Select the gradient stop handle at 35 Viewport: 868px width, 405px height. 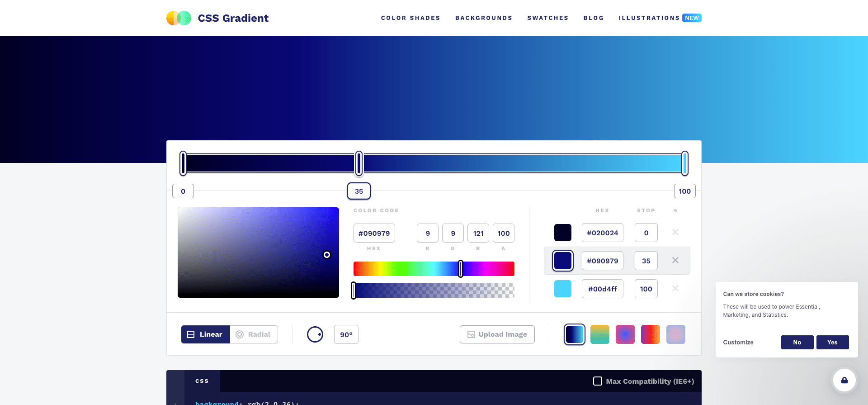[359, 163]
